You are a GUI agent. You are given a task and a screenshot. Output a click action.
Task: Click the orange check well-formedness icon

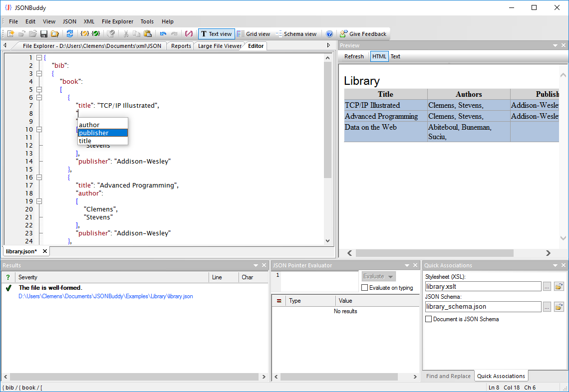click(x=84, y=34)
